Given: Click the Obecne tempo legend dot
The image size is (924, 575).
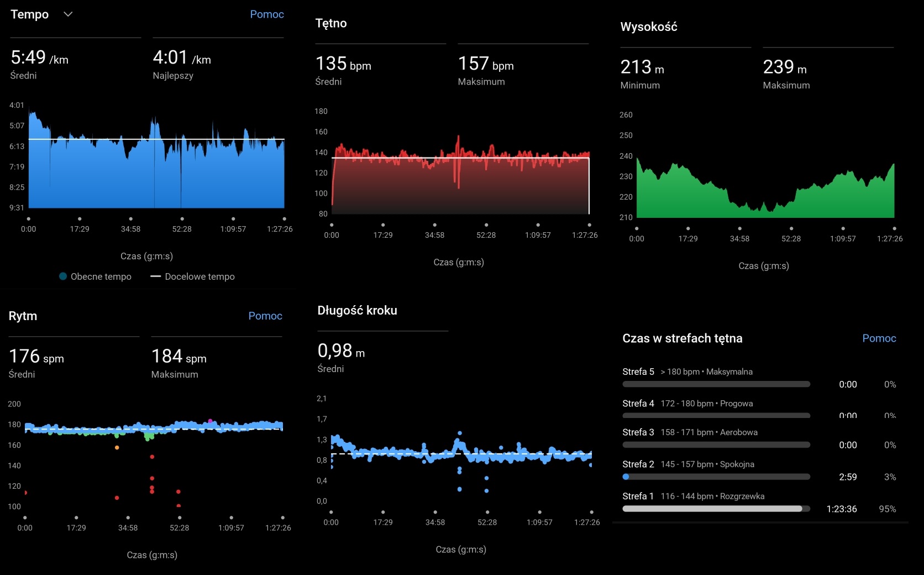Looking at the screenshot, I should tap(63, 276).
